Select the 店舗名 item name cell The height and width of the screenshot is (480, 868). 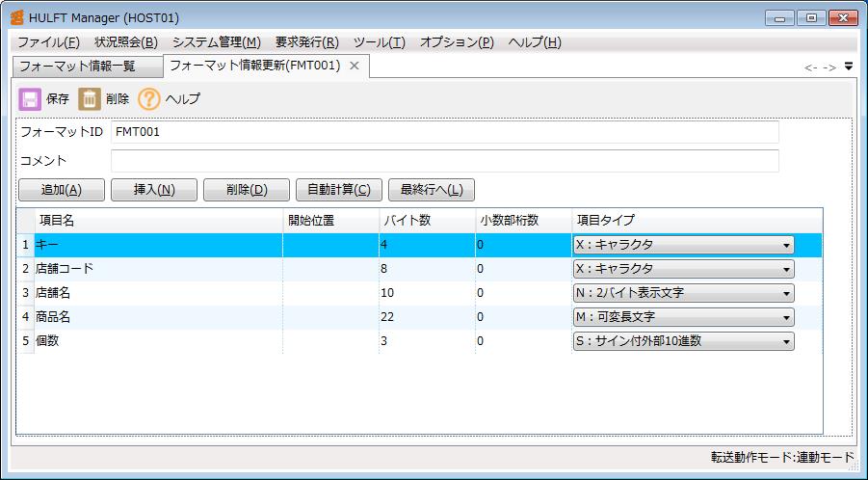coord(158,293)
